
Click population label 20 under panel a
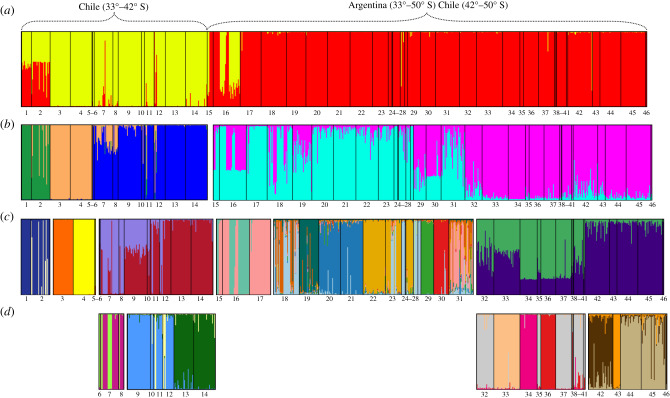click(317, 113)
